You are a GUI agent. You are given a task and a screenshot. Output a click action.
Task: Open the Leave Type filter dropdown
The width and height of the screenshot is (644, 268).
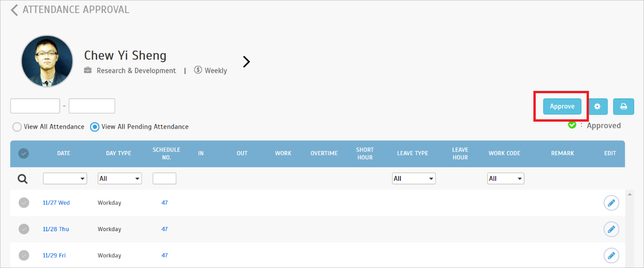tap(413, 179)
